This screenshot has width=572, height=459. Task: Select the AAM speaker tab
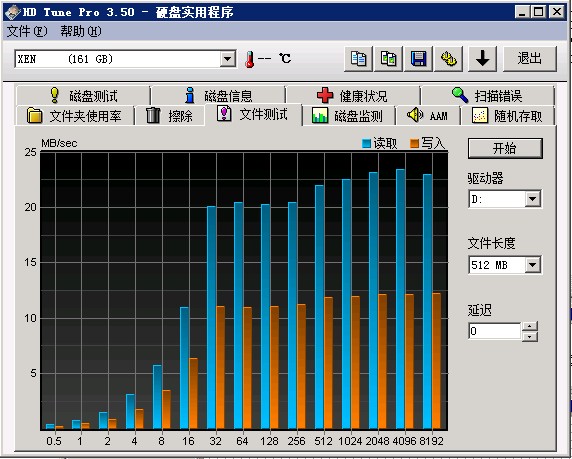point(428,116)
